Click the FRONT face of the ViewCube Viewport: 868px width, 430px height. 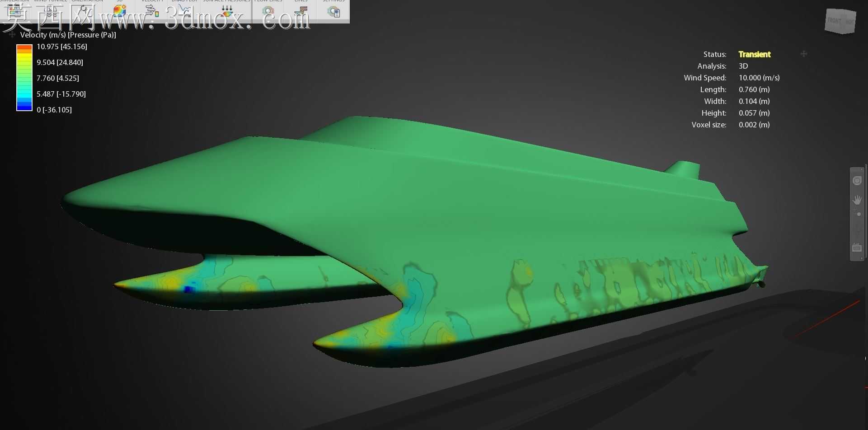pyautogui.click(x=835, y=21)
